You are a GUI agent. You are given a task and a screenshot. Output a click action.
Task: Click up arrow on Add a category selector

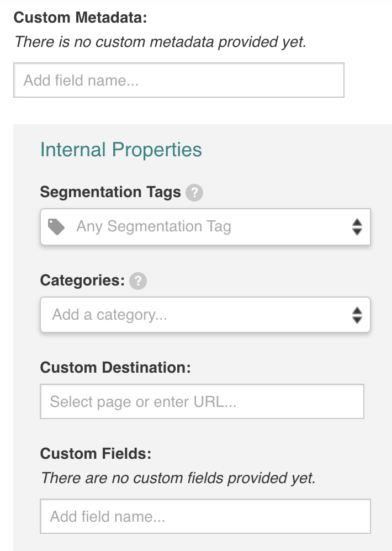click(357, 311)
